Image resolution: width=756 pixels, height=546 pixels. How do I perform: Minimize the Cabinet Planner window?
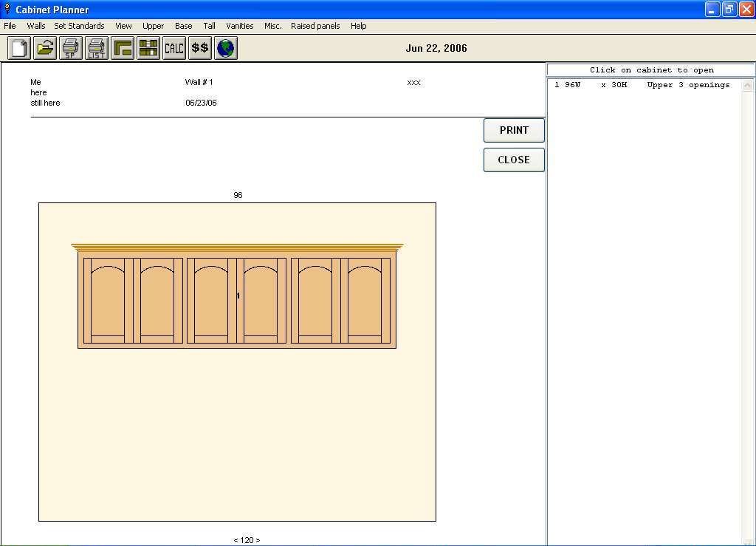712,9
